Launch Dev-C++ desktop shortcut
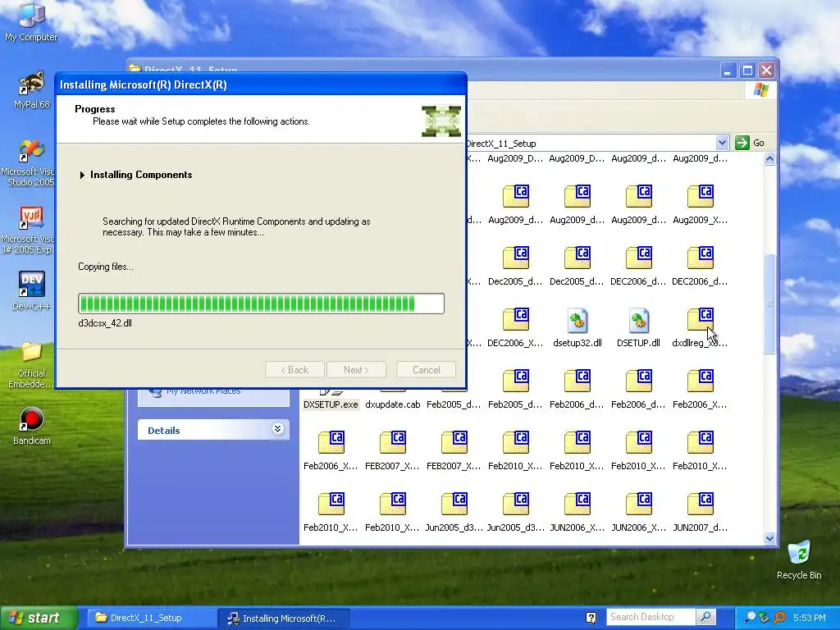The height and width of the screenshot is (630, 840). click(31, 291)
